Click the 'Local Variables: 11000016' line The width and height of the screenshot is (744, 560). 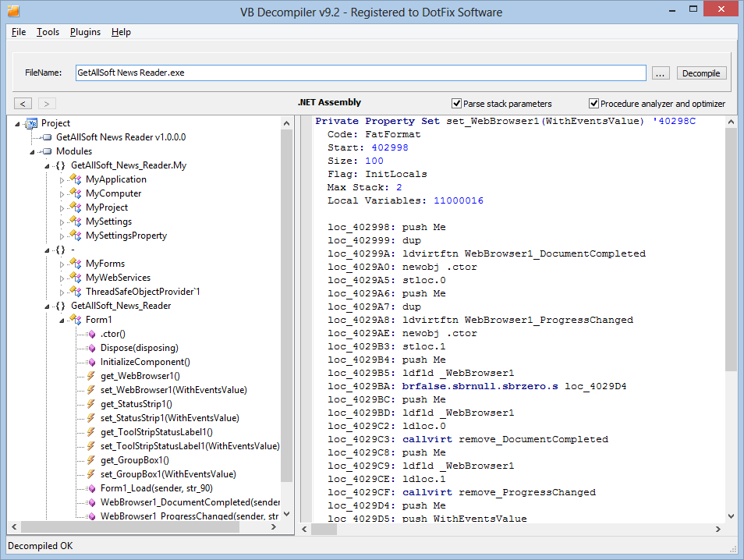(x=406, y=200)
